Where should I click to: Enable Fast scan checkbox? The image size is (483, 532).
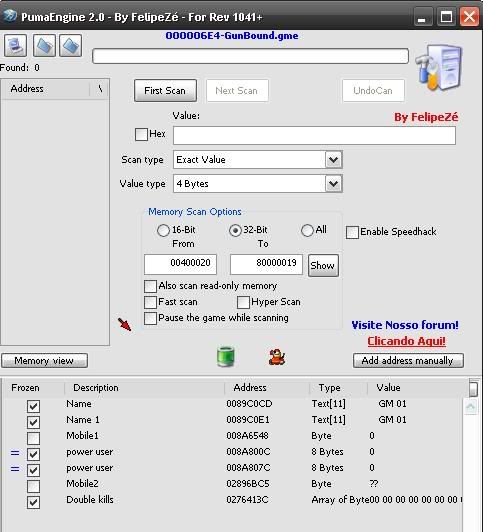pos(150,302)
